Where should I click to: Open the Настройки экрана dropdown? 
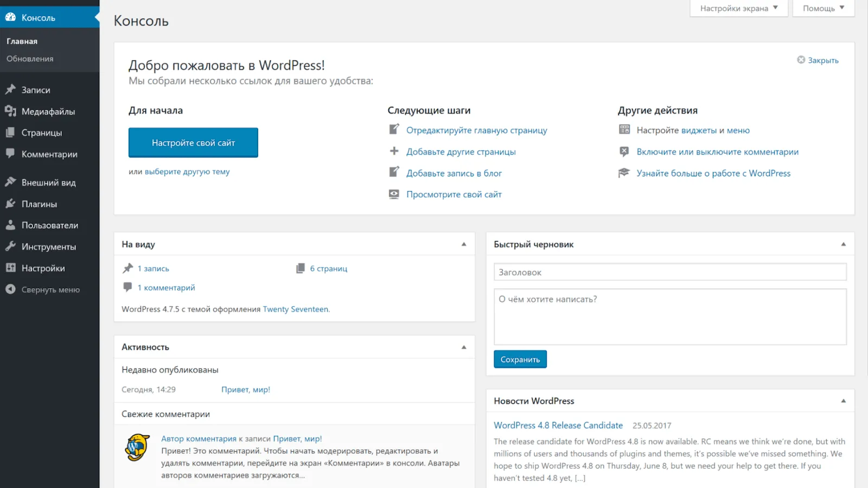[739, 8]
